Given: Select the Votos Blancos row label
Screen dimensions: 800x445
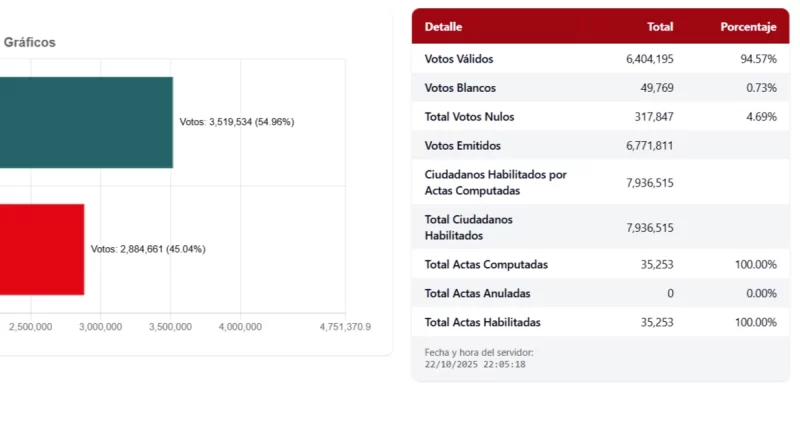Looking at the screenshot, I should coord(460,88).
